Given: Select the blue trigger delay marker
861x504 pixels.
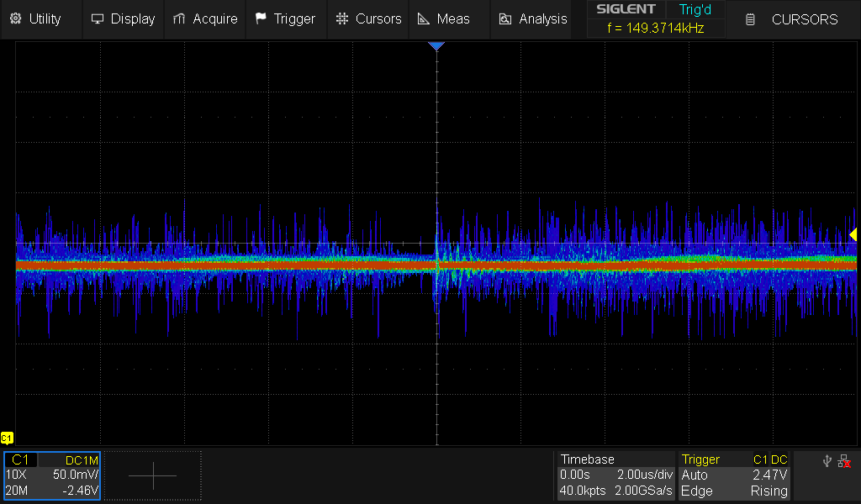Looking at the screenshot, I should 436,46.
